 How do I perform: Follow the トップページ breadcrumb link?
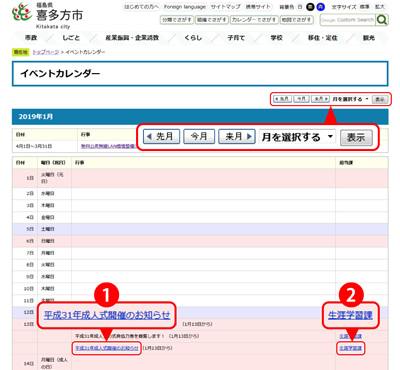point(46,52)
